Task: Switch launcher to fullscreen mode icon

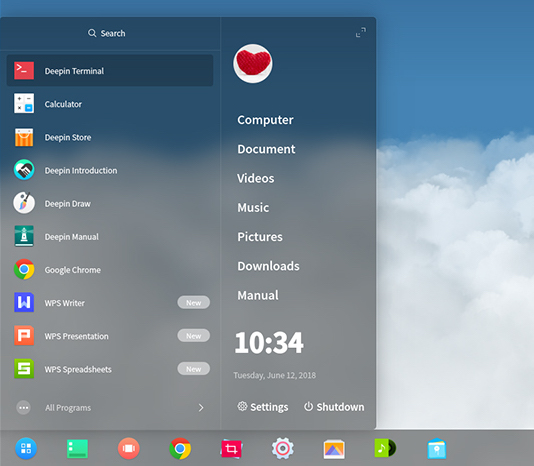Action: click(361, 32)
